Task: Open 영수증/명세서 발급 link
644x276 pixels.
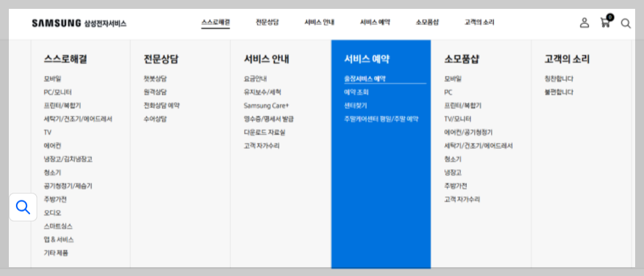Action: 269,119
